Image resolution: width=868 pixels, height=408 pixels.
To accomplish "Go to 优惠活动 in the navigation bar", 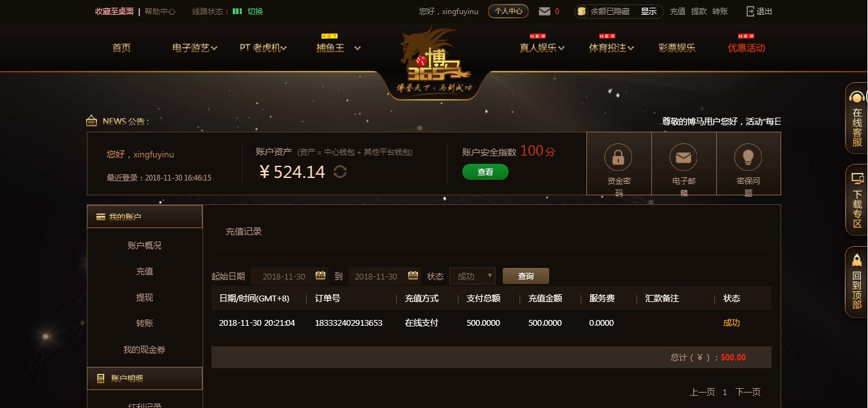I will 746,48.
